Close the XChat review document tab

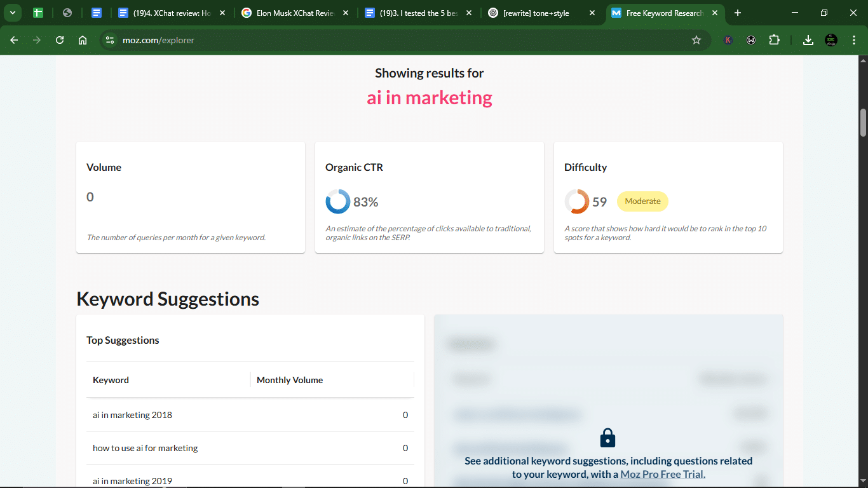(x=222, y=13)
